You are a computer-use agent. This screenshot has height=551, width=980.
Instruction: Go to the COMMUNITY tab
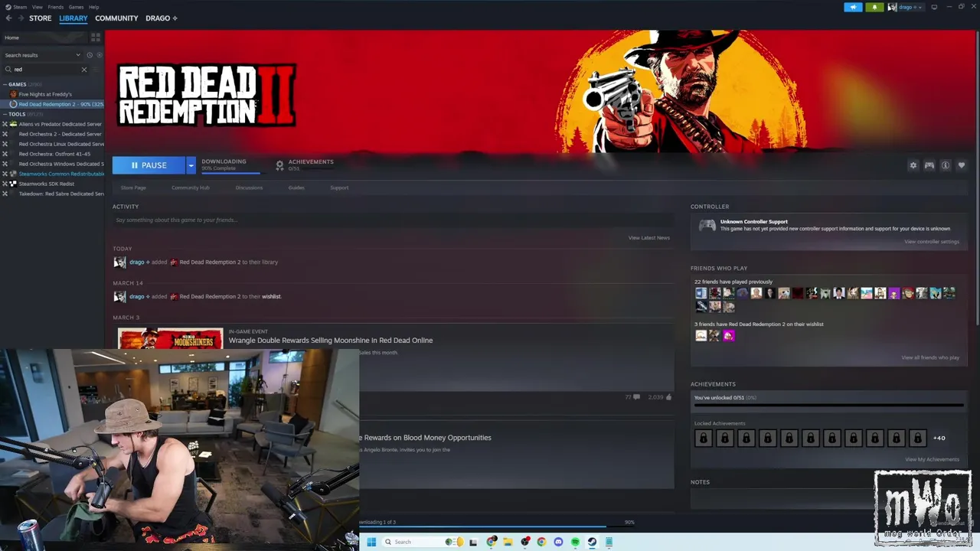pos(116,18)
